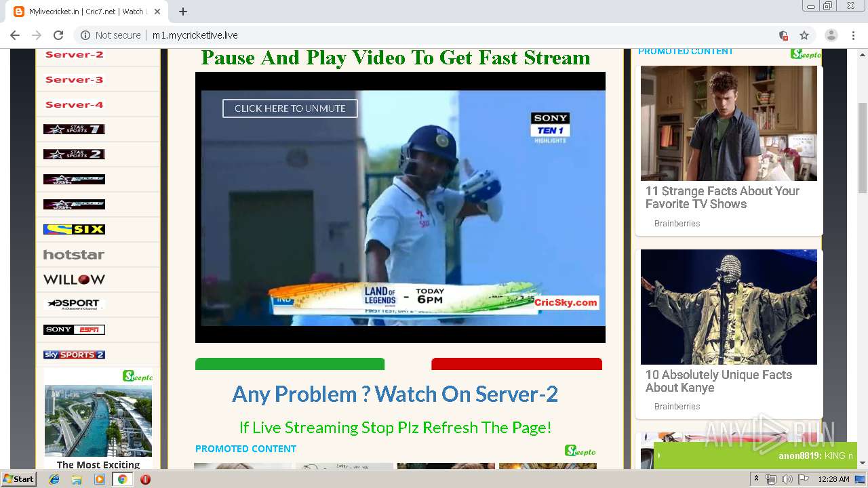This screenshot has width=868, height=488.
Task: Switch to the Mylivecricket.in tab
Action: 85,12
